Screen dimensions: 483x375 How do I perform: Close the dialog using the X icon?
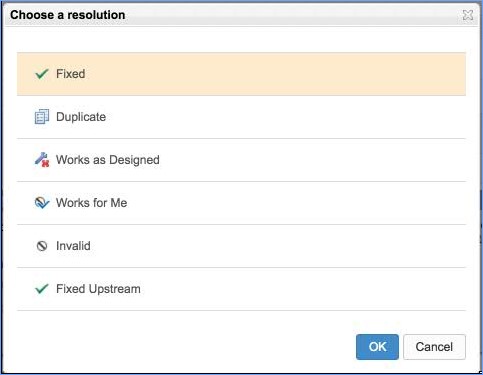point(468,15)
